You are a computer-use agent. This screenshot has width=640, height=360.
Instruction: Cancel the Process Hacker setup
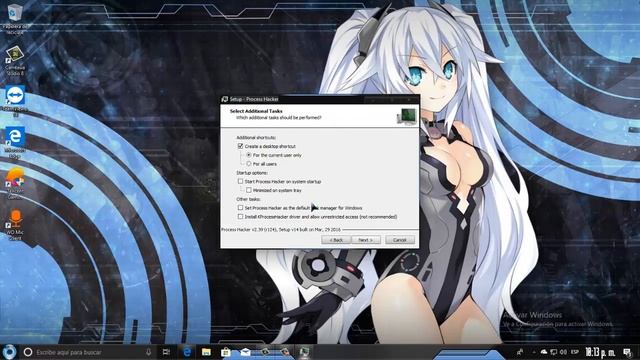coord(400,240)
